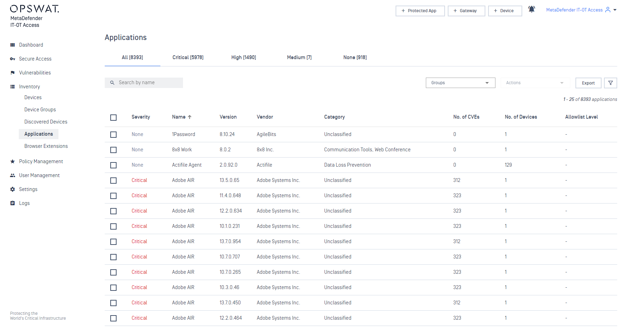Image resolution: width=644 pixels, height=327 pixels.
Task: Check the Adobe AIR 10.7.0.265 checkbox
Action: (x=113, y=272)
